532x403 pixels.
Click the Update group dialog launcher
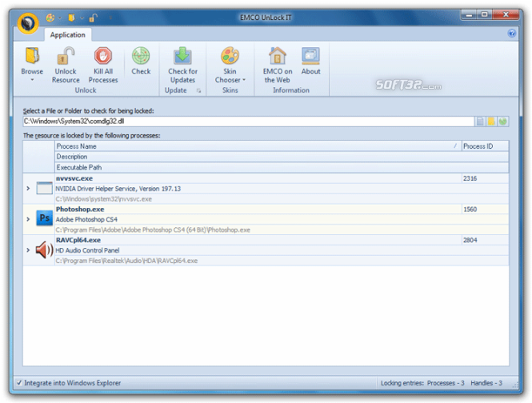pyautogui.click(x=198, y=91)
